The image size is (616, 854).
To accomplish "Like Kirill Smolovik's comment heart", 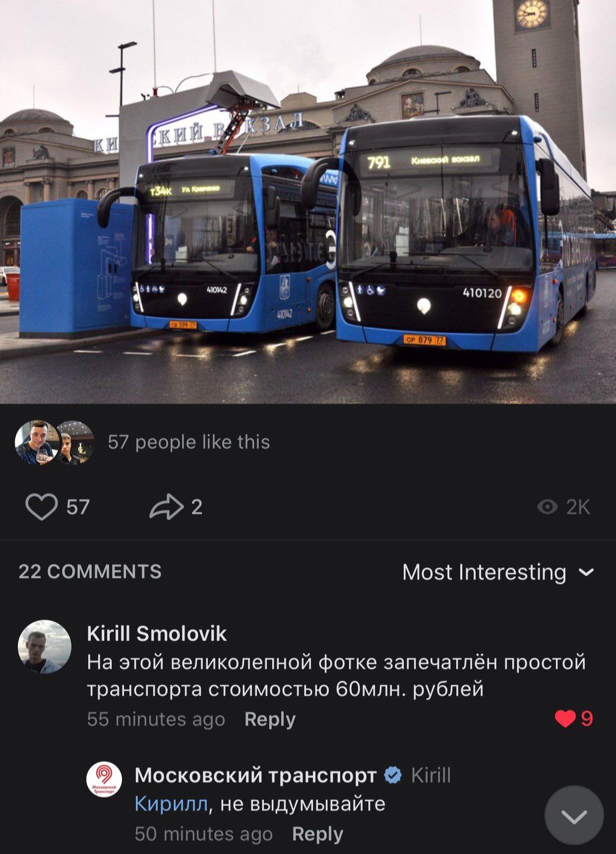I will click(x=565, y=719).
